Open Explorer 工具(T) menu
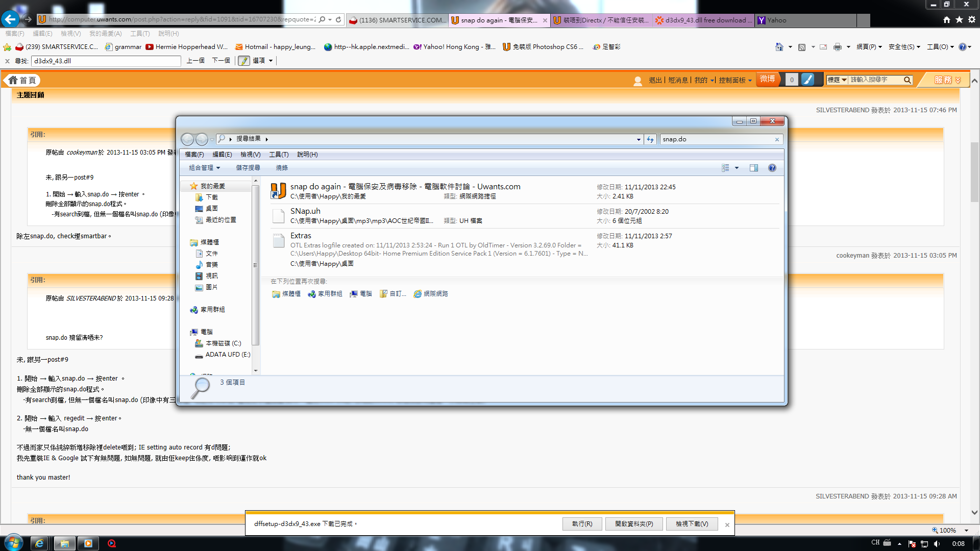 coord(279,155)
